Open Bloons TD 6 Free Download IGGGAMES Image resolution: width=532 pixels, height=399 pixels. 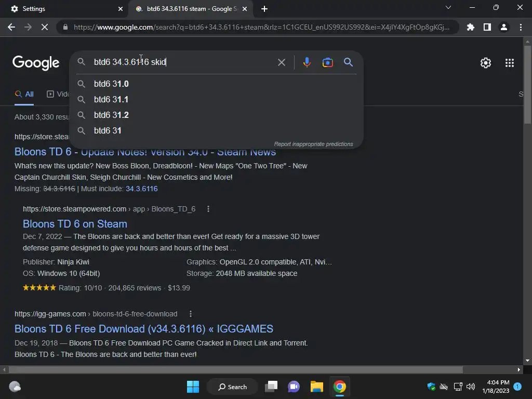[144, 329]
